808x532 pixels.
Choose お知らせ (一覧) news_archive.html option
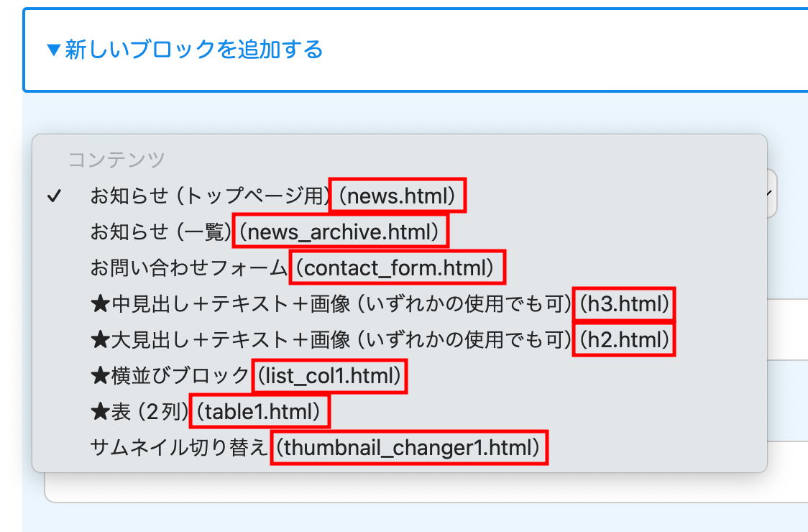coord(265,231)
